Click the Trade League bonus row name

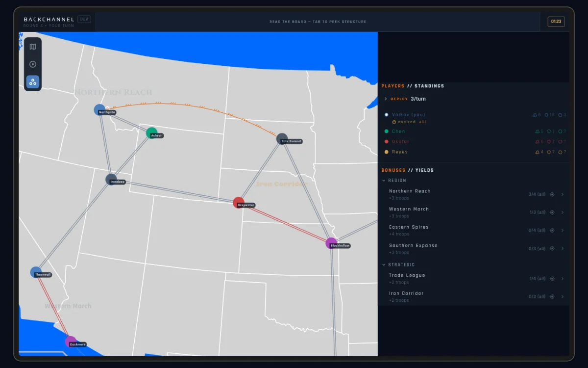point(407,275)
